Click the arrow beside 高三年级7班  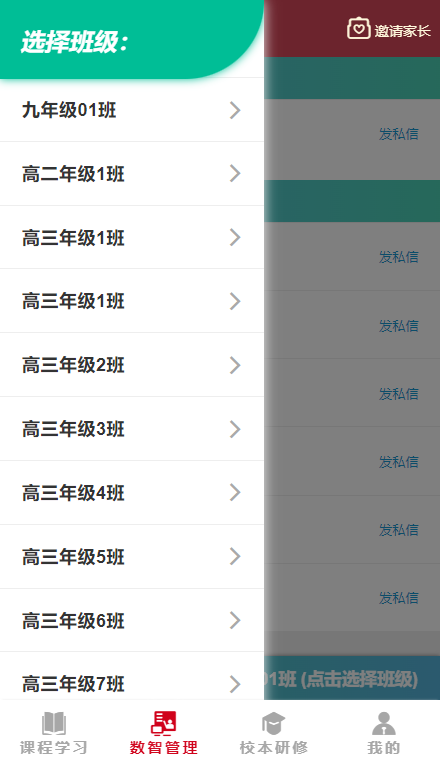(x=235, y=684)
